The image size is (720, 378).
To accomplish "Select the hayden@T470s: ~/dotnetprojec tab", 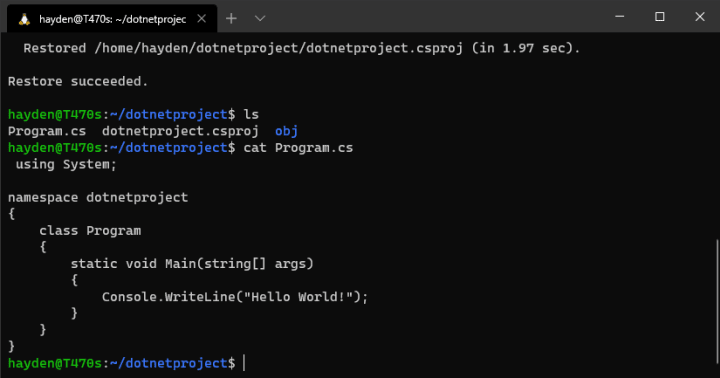I will [x=112, y=19].
